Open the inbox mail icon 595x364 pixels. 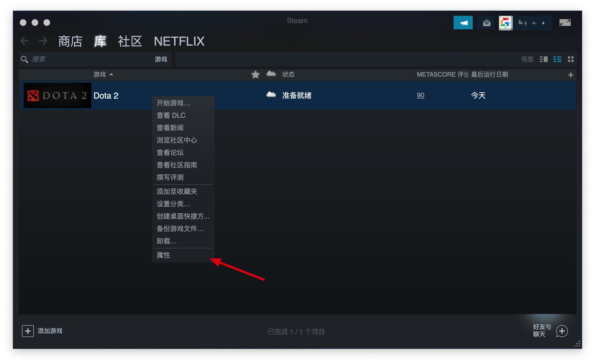[x=486, y=22]
